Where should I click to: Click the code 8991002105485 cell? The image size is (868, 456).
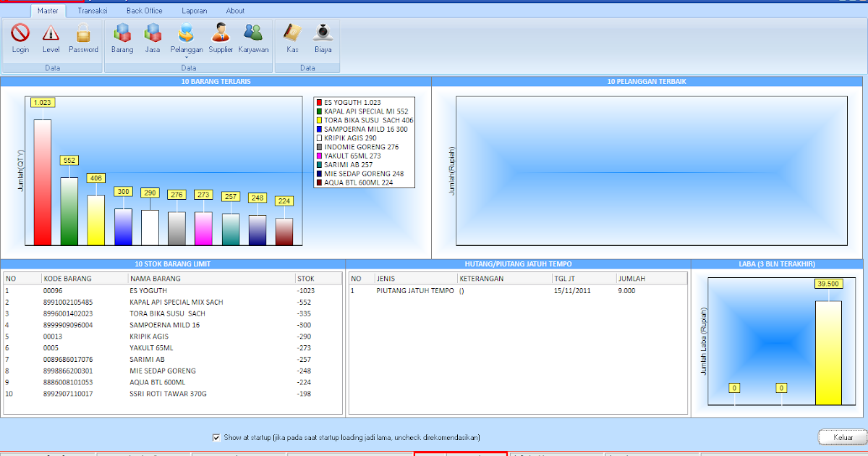tap(69, 302)
